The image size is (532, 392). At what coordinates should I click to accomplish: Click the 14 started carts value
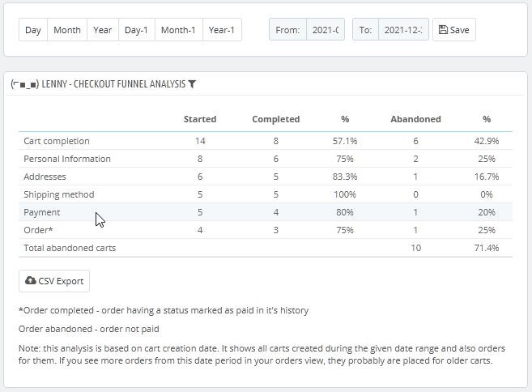(200, 141)
